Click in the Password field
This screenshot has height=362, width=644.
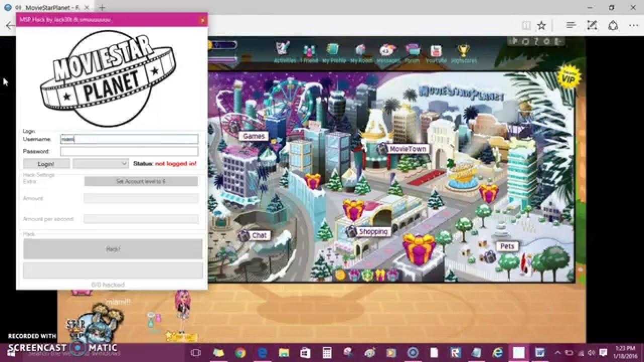pyautogui.click(x=129, y=151)
